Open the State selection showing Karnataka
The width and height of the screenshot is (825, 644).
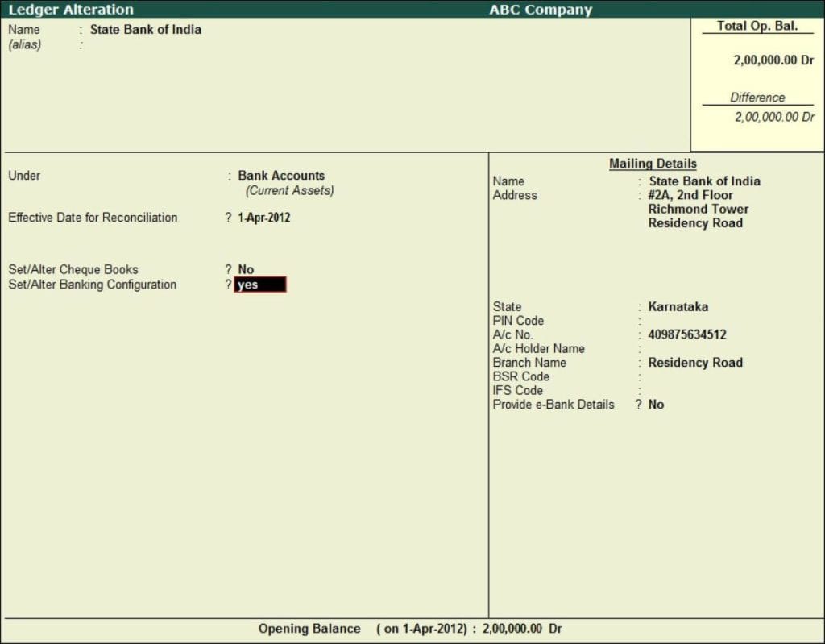(678, 306)
